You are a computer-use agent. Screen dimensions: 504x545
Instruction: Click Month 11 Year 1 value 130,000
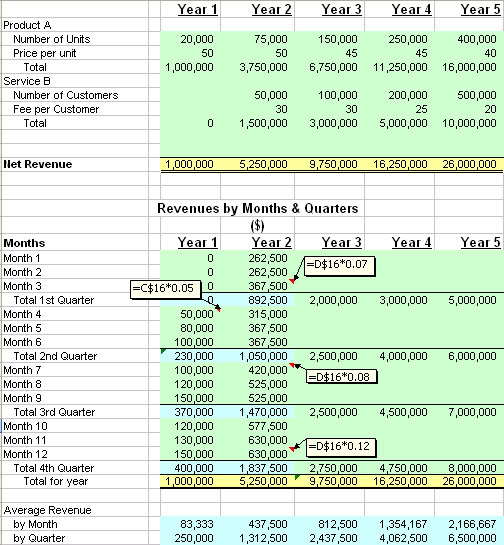point(194,440)
